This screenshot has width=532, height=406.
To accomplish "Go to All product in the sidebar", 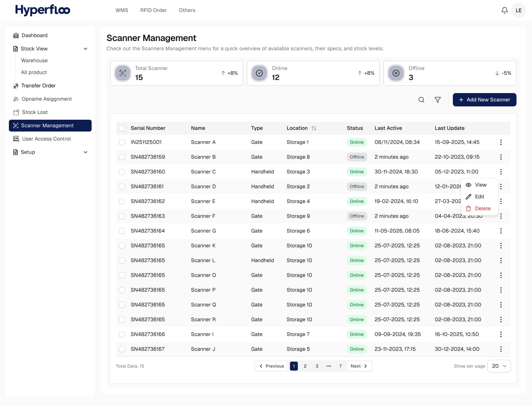I will click(x=34, y=72).
